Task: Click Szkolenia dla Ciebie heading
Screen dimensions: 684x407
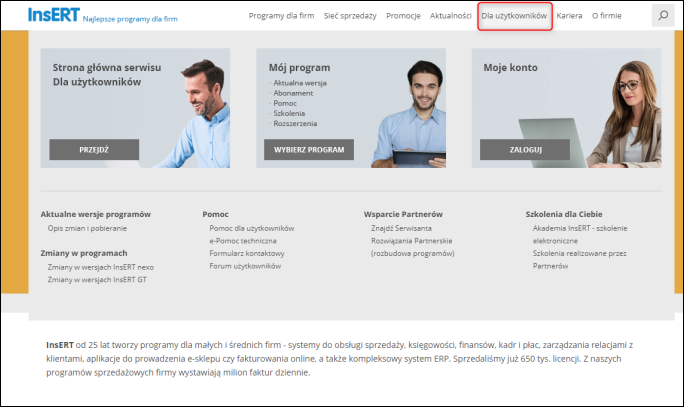Action: click(x=564, y=214)
